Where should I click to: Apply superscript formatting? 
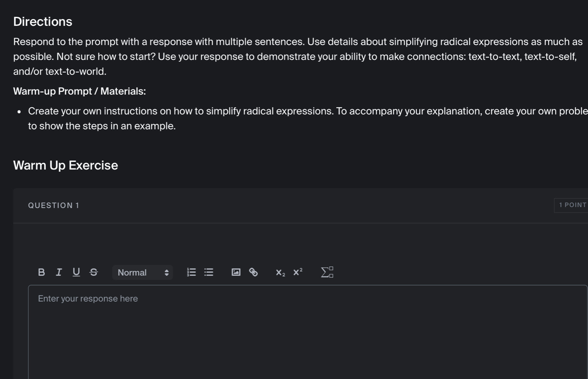point(298,272)
